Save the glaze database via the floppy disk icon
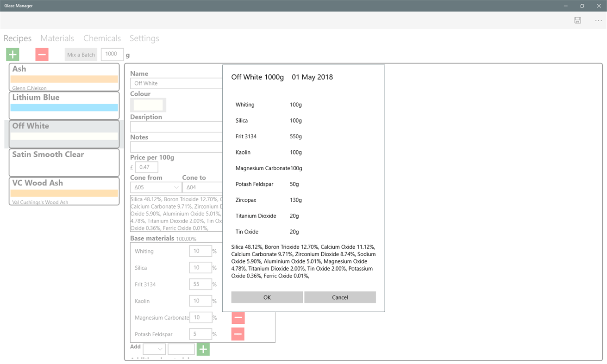Viewport: 607px width, 364px height. [577, 20]
